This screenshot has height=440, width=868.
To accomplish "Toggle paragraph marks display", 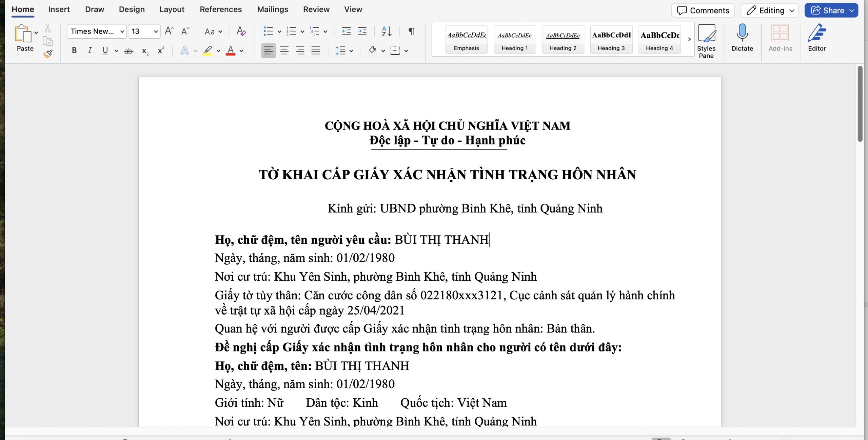I will tap(411, 32).
